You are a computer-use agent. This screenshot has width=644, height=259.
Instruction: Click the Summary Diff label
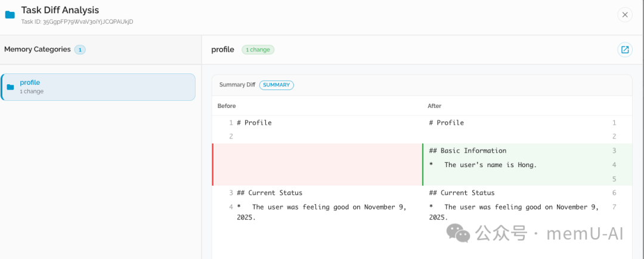[237, 85]
